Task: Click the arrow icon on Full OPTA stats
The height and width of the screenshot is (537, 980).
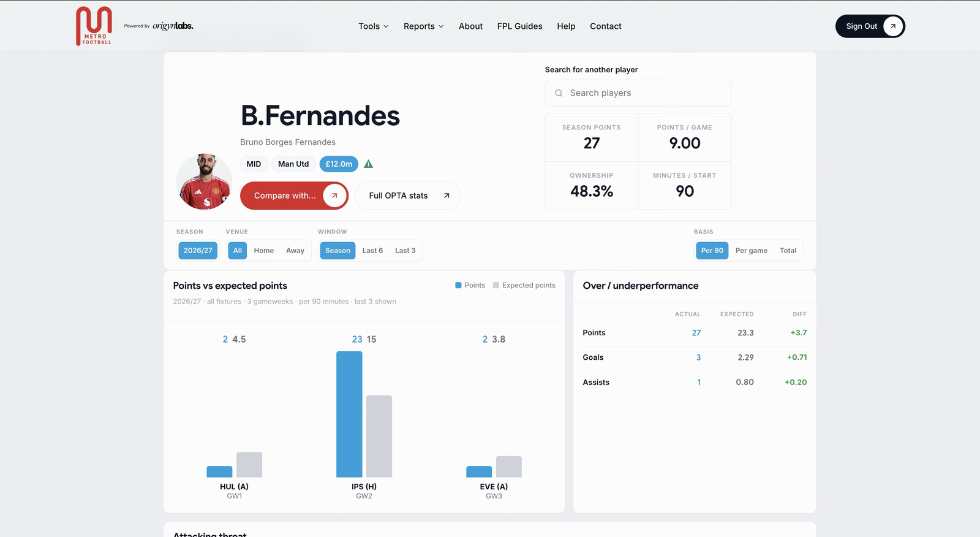Action: point(447,196)
